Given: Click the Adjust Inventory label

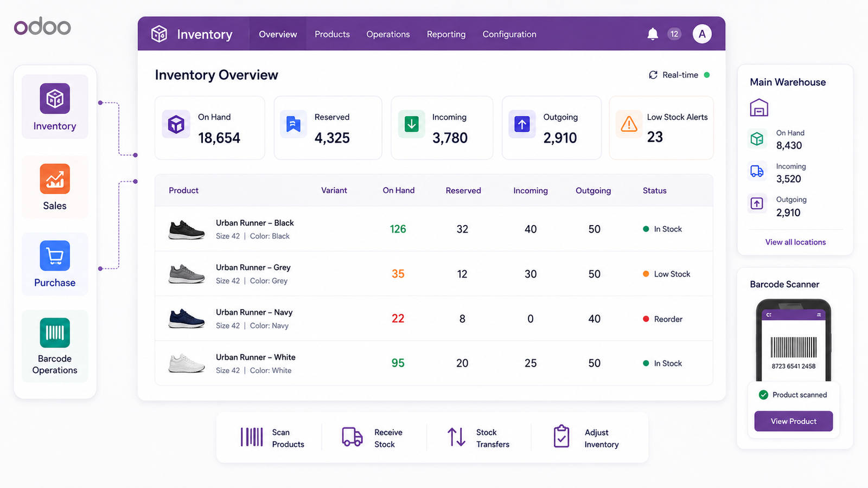Looking at the screenshot, I should tap(602, 438).
